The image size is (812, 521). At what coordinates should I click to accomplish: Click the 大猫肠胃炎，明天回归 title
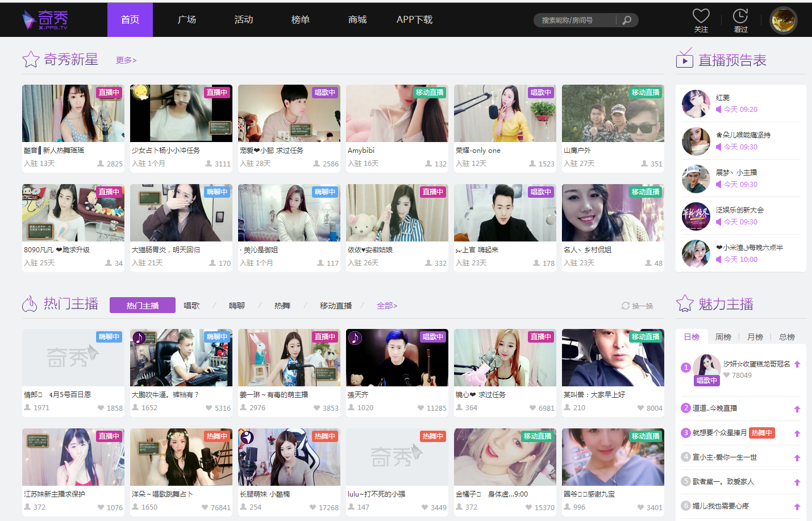point(166,250)
